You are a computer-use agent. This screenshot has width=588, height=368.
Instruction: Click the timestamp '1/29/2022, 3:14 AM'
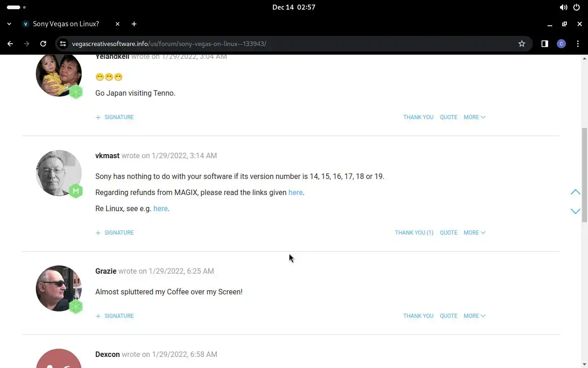click(x=184, y=155)
